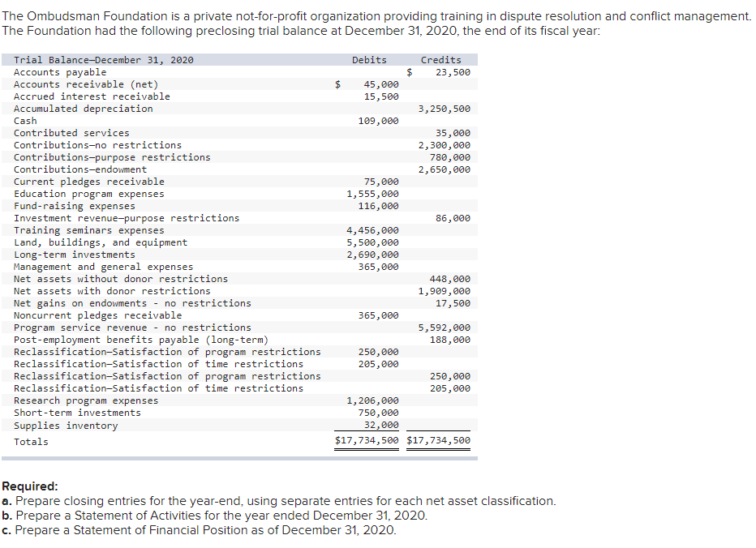The height and width of the screenshot is (548, 756).
Task: Select the debit value 250,000
Action: [379, 352]
